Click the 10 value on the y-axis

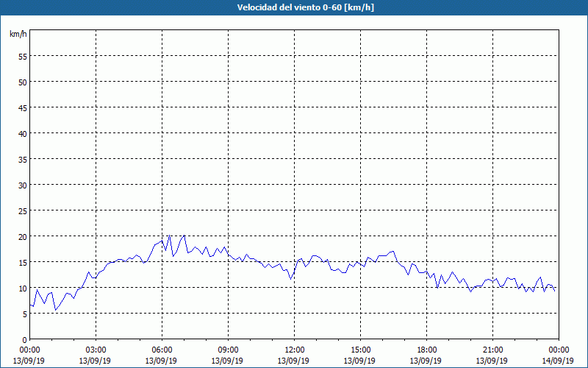tap(23, 289)
